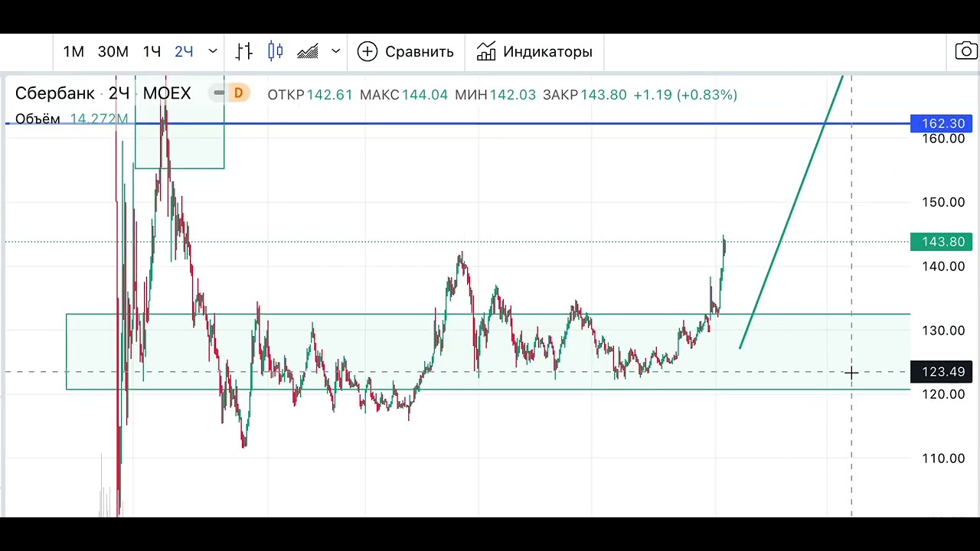This screenshot has height=551, width=980.
Task: Click the 130.00 price scale label
Action: [942, 331]
